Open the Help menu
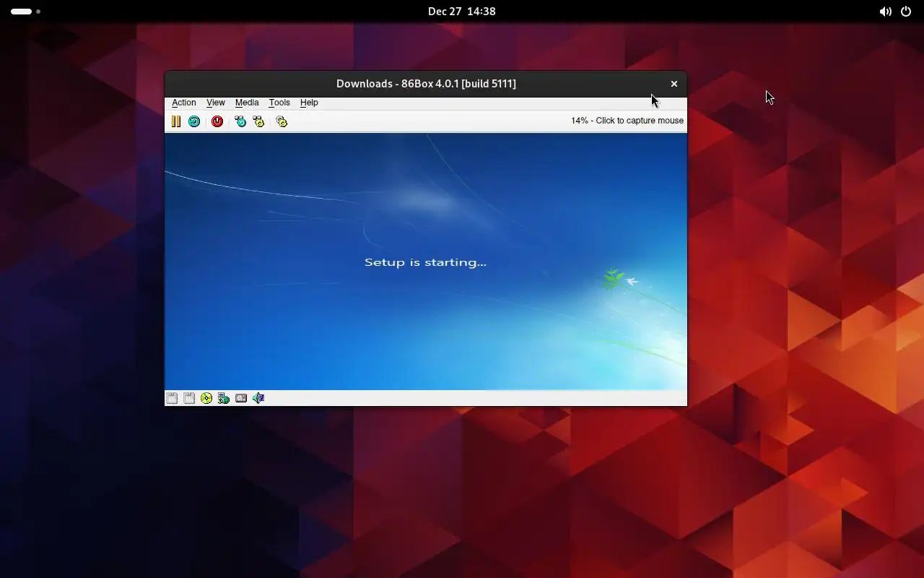The width and height of the screenshot is (924, 578). click(x=309, y=103)
